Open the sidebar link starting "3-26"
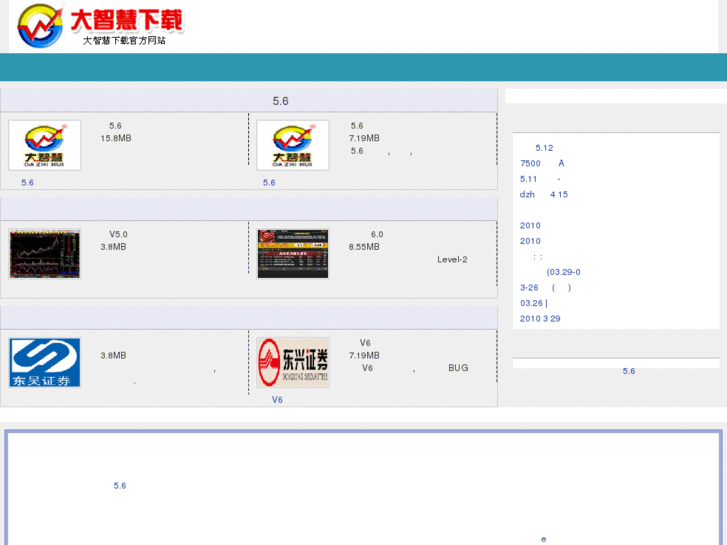Image resolution: width=727 pixels, height=545 pixels. click(546, 288)
